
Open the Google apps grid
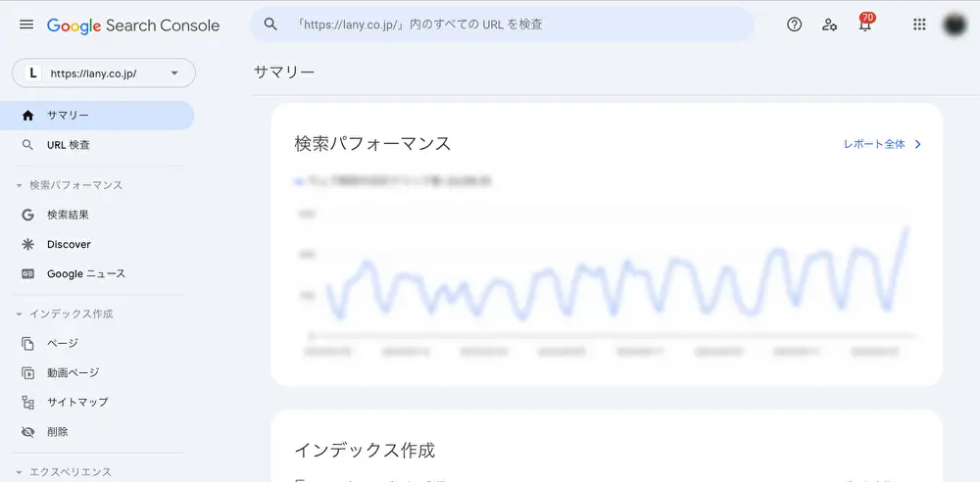[x=919, y=24]
